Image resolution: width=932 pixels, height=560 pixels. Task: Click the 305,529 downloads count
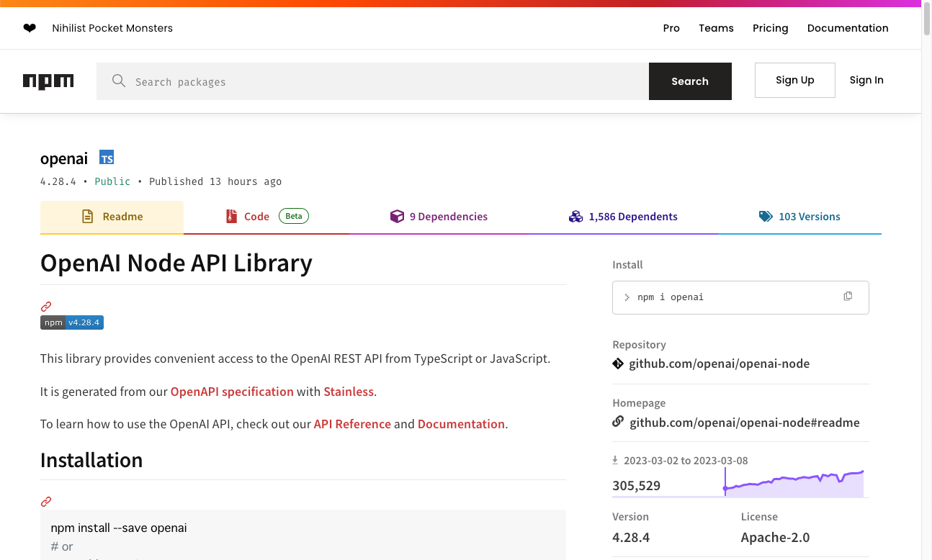pyautogui.click(x=637, y=485)
